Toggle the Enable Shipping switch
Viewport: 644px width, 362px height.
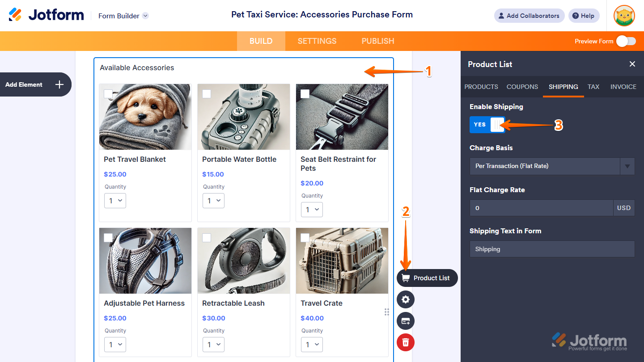coord(487,125)
